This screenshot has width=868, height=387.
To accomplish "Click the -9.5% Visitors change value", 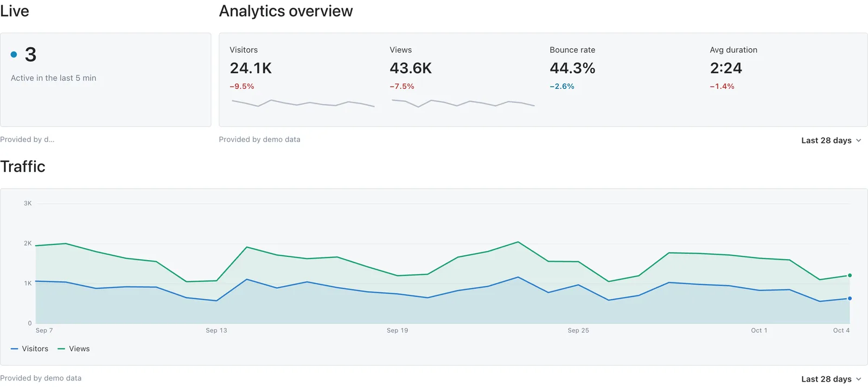I will pyautogui.click(x=242, y=86).
